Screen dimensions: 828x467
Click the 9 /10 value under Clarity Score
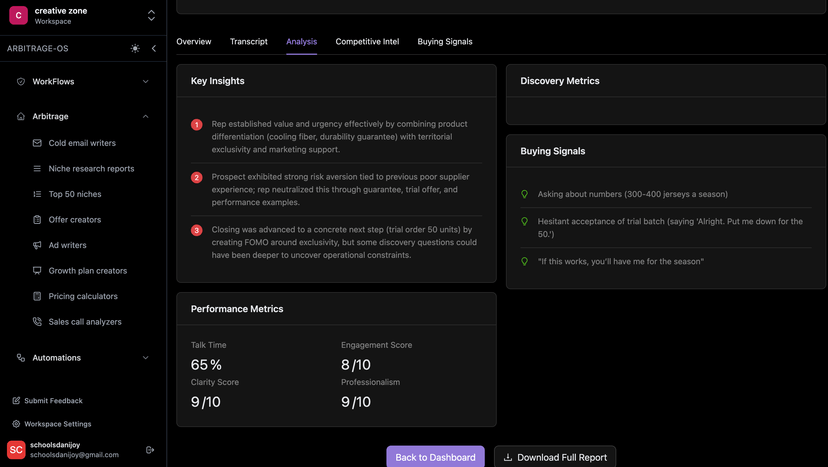(x=205, y=401)
